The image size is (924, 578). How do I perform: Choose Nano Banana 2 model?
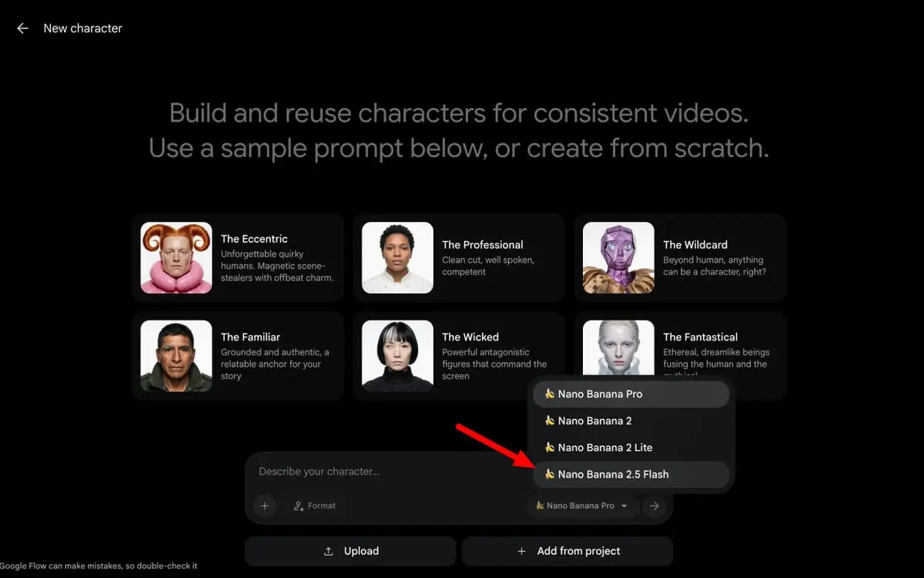click(631, 421)
